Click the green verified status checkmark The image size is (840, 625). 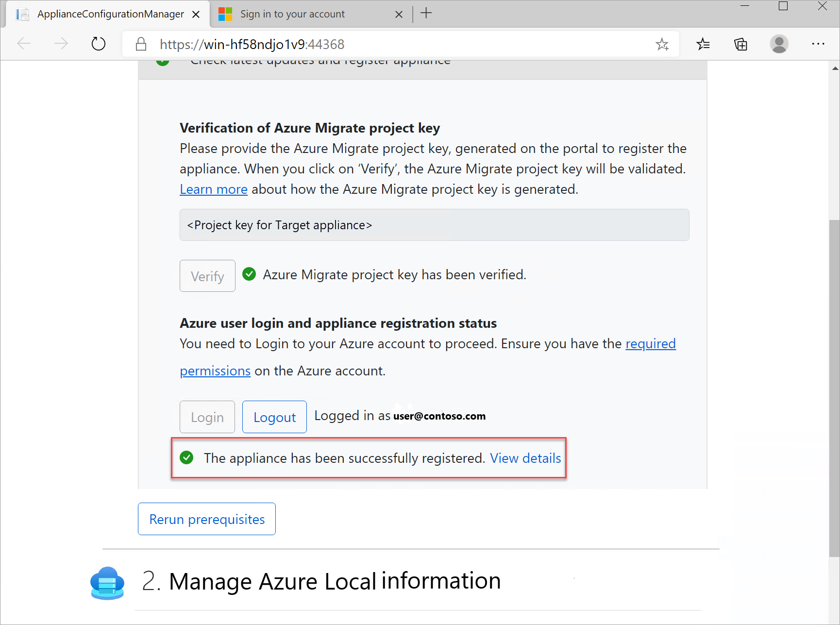tap(249, 274)
